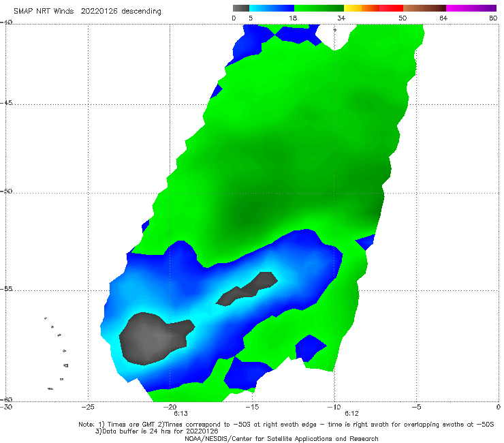Click the '-15' longitude axis label
Screen dimensions: 504x443
252,407
